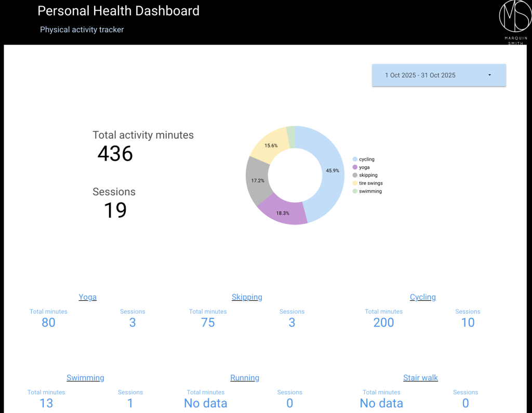Click the yoga legend color dot
Image resolution: width=532 pixels, height=413 pixels.
pos(355,167)
